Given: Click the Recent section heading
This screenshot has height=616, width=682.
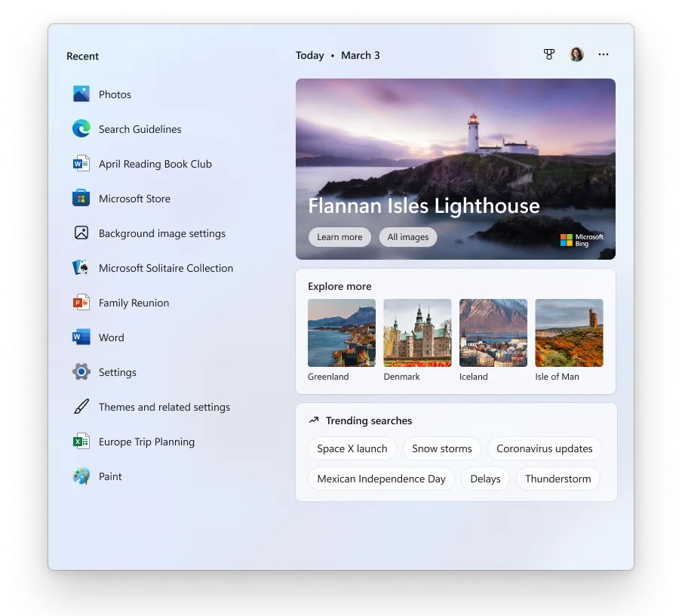Looking at the screenshot, I should point(83,56).
